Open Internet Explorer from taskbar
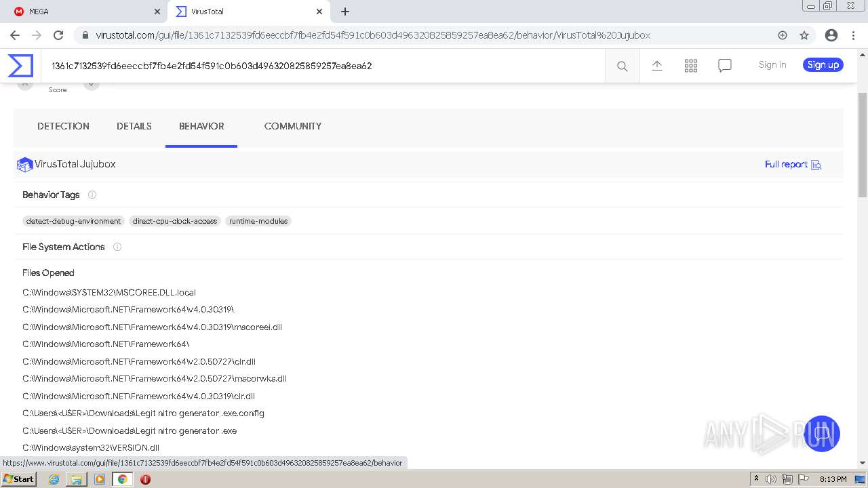The image size is (868, 488). coord(54,479)
